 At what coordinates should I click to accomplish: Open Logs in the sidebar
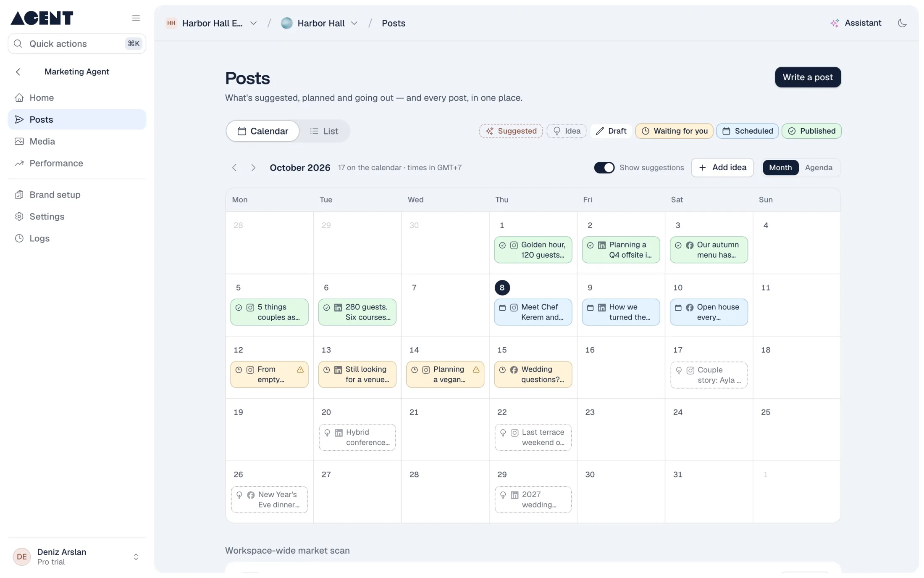[77, 238]
